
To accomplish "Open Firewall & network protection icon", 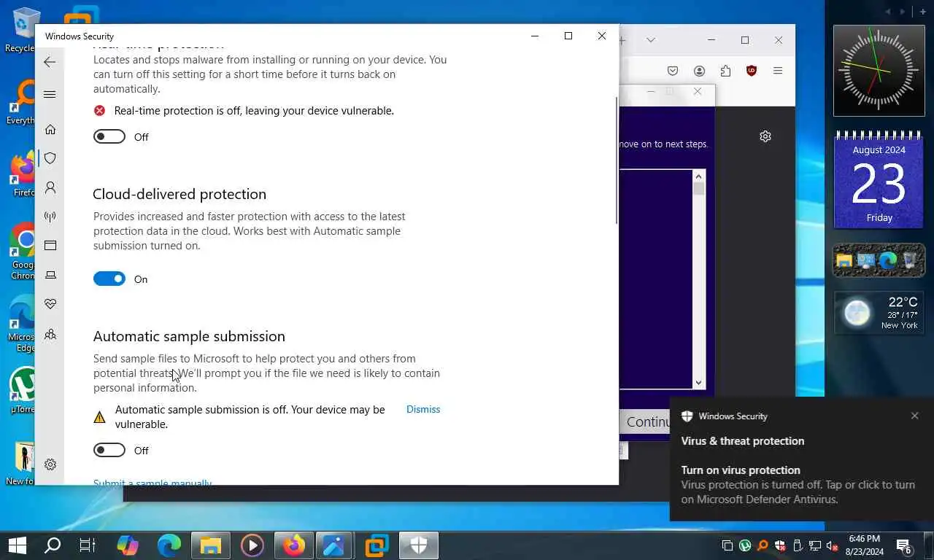I will [50, 217].
